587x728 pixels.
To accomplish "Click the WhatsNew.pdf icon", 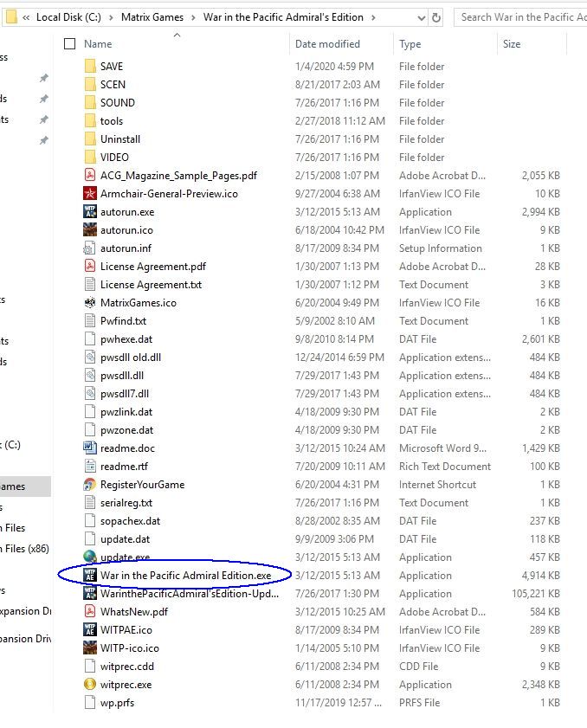I will [90, 611].
